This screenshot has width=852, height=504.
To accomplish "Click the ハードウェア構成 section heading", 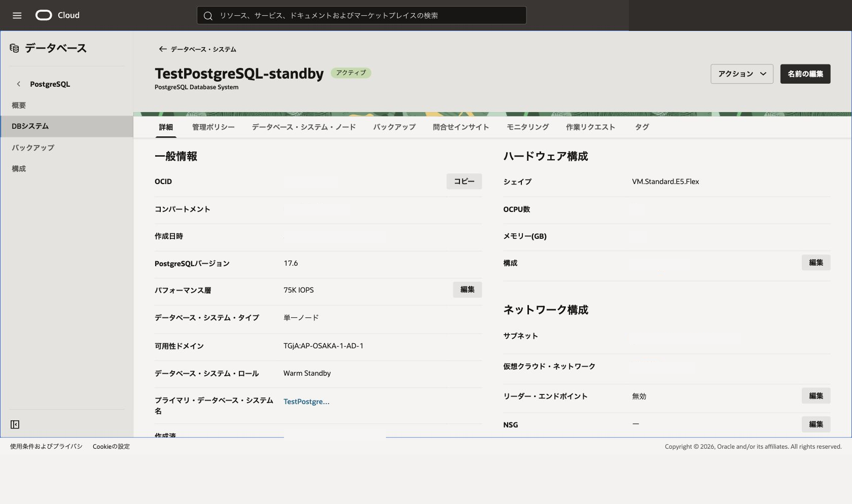I will coord(546,156).
